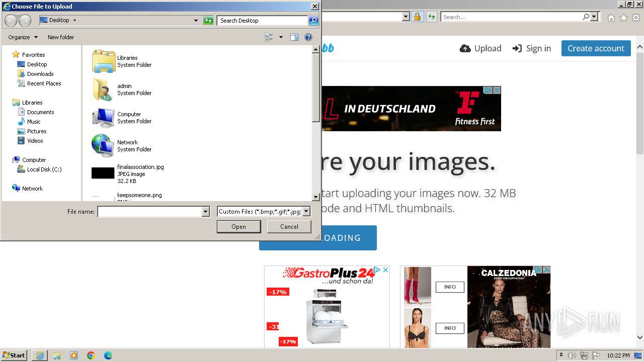Change view using the views icon
This screenshot has width=644, height=362.
click(269, 37)
